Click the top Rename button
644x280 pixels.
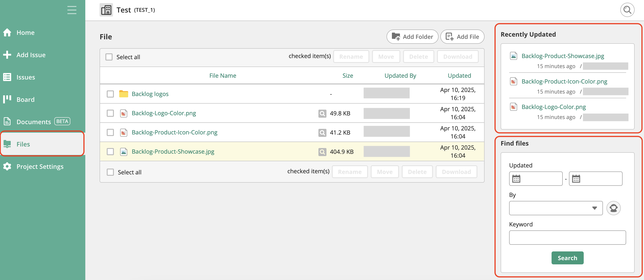[351, 56]
